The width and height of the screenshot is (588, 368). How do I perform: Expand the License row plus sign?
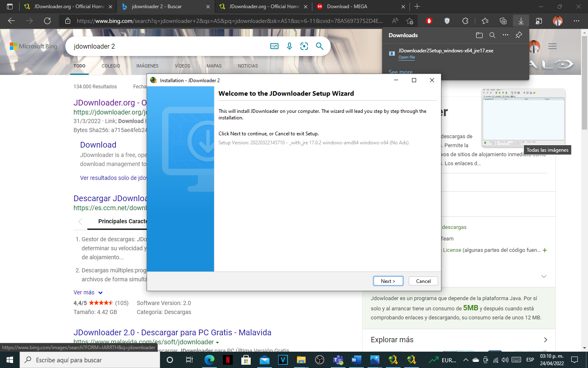[x=545, y=250]
